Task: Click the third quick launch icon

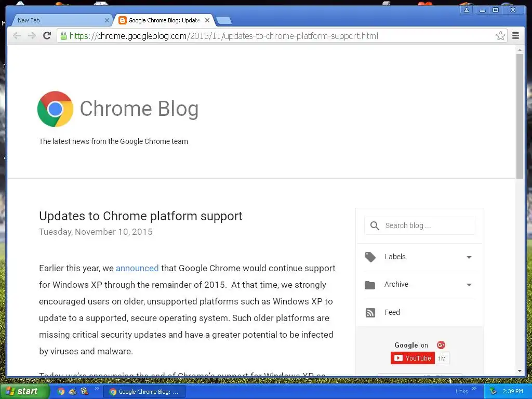Action: (84, 392)
